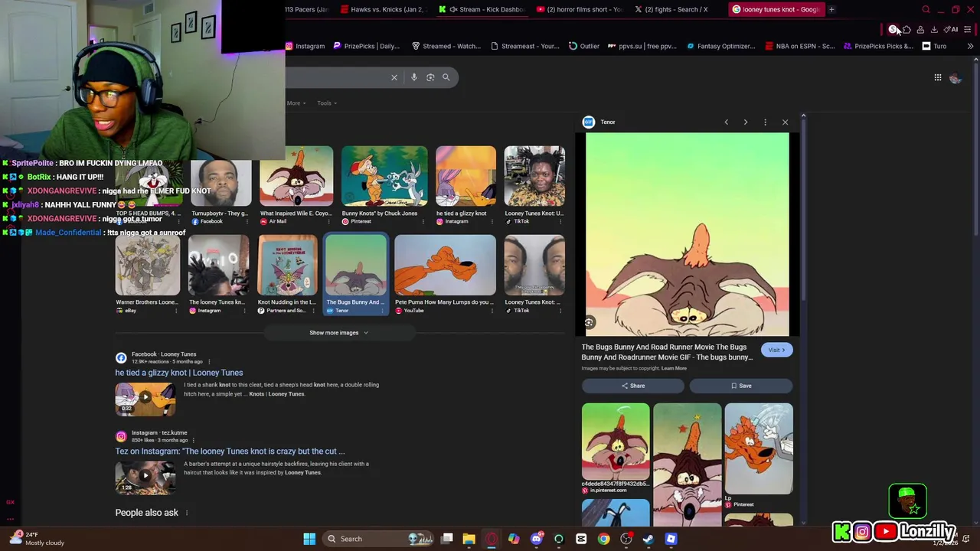
Task: Submit search with magnifier icon
Action: pyautogui.click(x=446, y=77)
